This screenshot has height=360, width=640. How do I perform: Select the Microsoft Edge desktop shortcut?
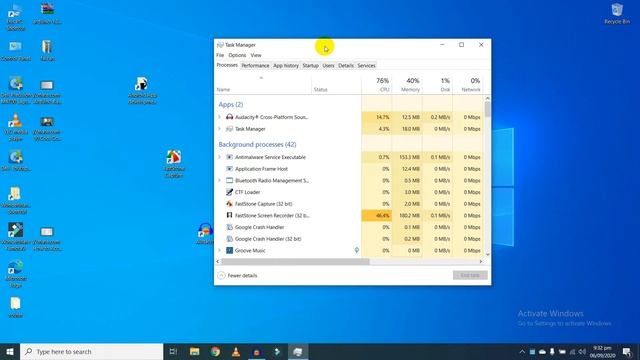point(16,274)
